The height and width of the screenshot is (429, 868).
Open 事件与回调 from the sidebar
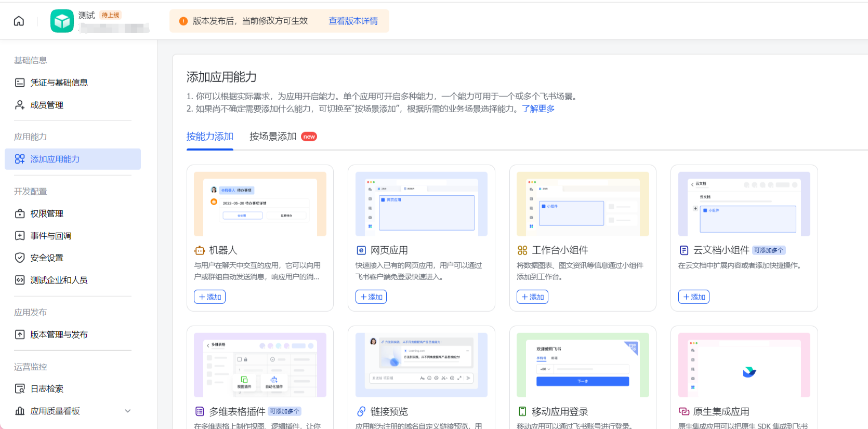click(x=50, y=236)
